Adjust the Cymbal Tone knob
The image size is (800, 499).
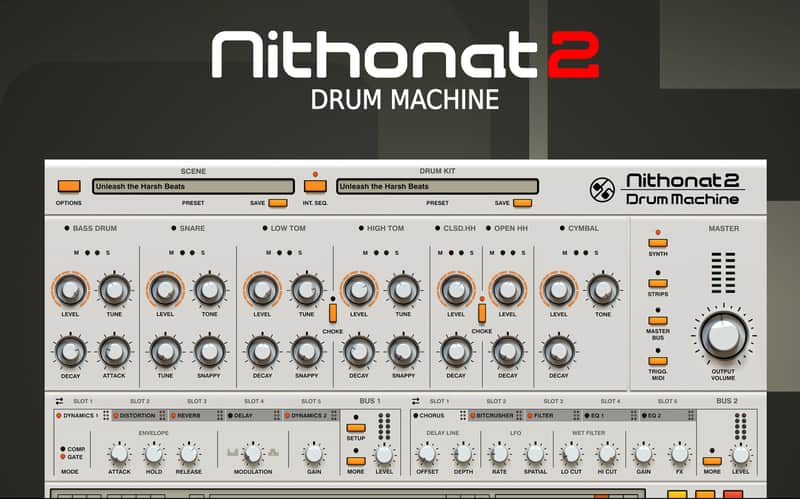[x=603, y=290]
